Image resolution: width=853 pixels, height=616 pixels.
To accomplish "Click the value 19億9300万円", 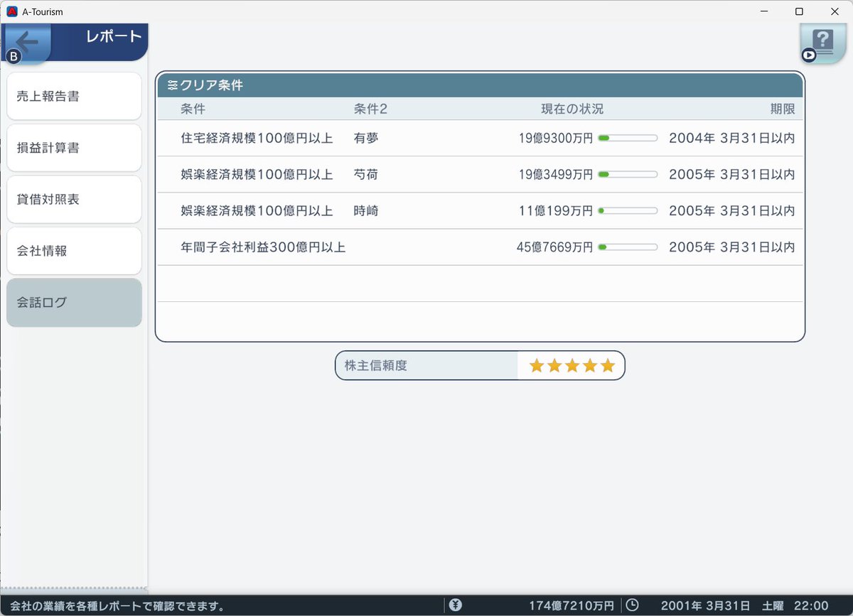I will tap(555, 139).
